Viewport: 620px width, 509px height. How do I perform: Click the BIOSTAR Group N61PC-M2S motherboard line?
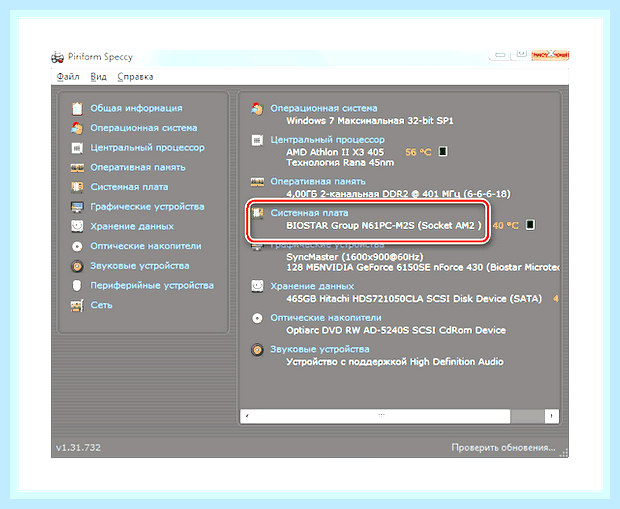(x=384, y=225)
